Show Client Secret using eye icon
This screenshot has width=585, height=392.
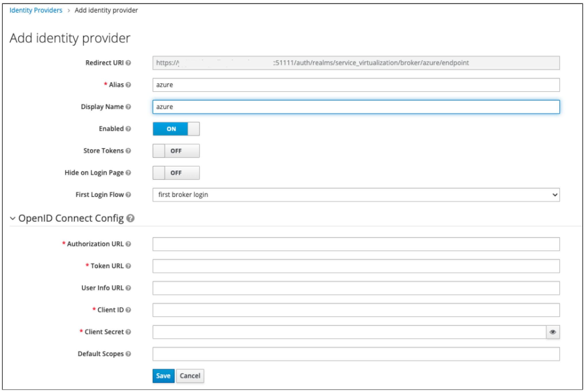click(553, 332)
